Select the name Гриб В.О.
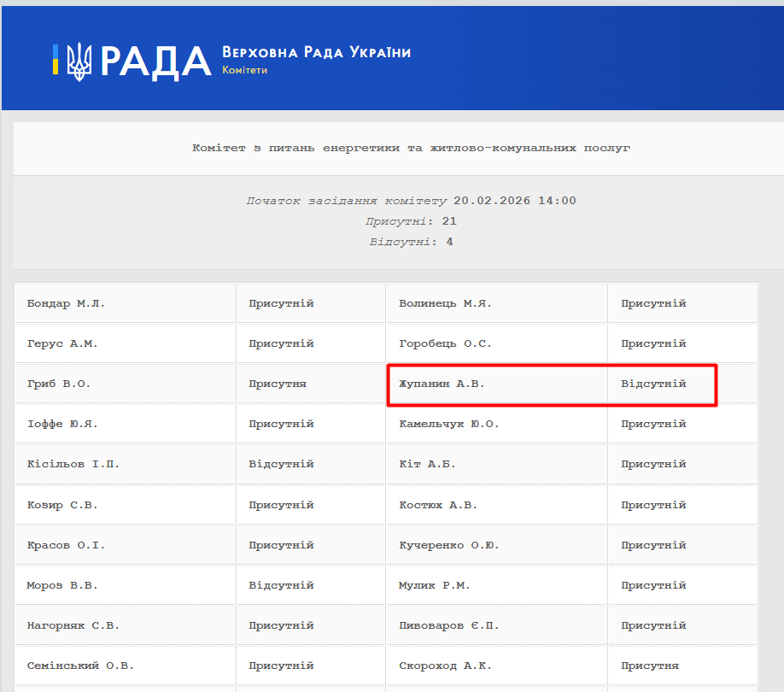The height and width of the screenshot is (692, 784). 58,384
